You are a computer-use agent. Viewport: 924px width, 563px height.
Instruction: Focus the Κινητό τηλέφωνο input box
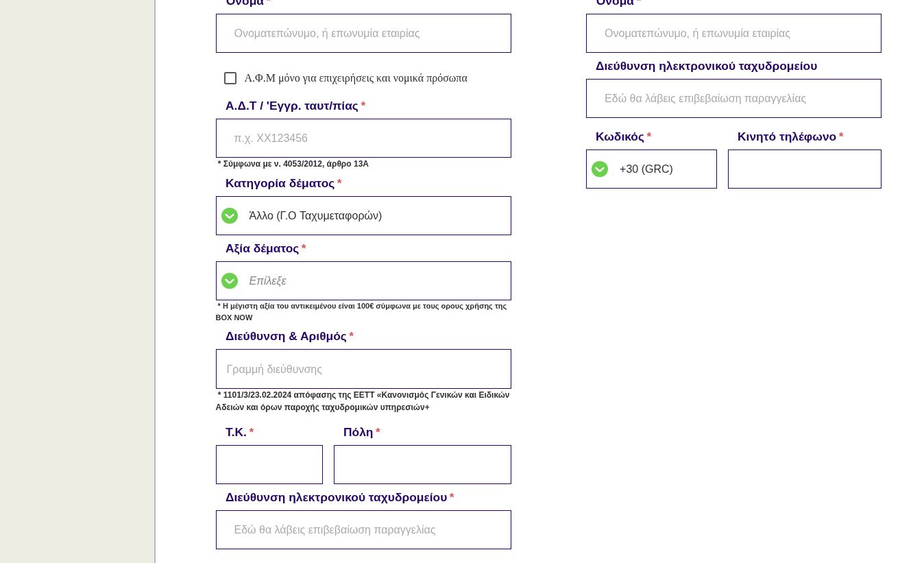804,169
